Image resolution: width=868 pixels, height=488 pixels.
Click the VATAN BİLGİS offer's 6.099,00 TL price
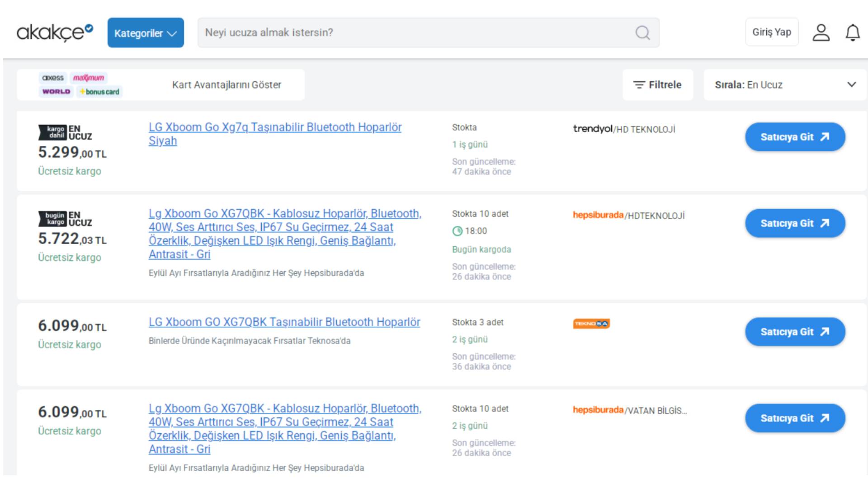point(72,412)
